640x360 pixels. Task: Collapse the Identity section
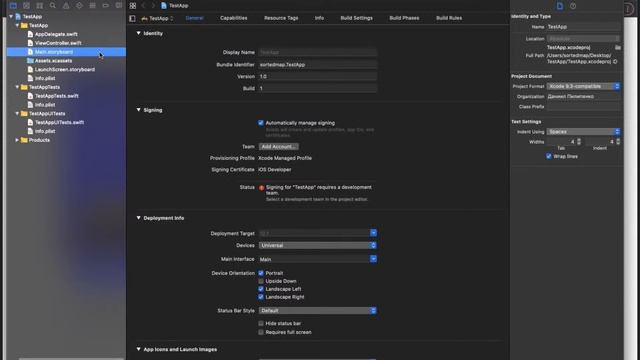(x=138, y=33)
